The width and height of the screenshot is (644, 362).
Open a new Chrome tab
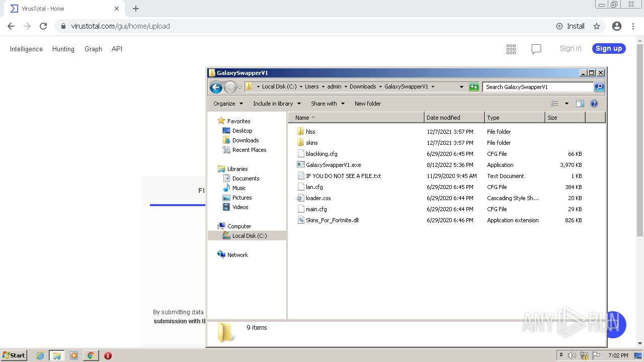pos(136,9)
